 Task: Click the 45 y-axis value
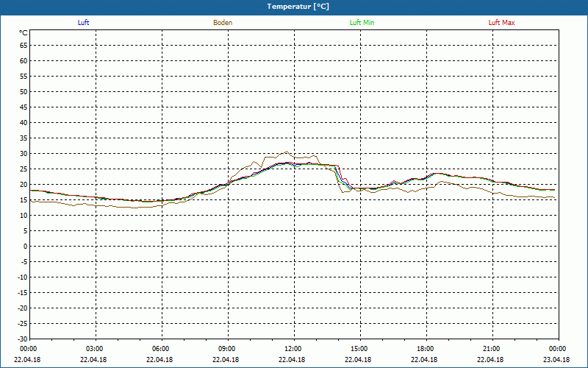pyautogui.click(x=24, y=107)
